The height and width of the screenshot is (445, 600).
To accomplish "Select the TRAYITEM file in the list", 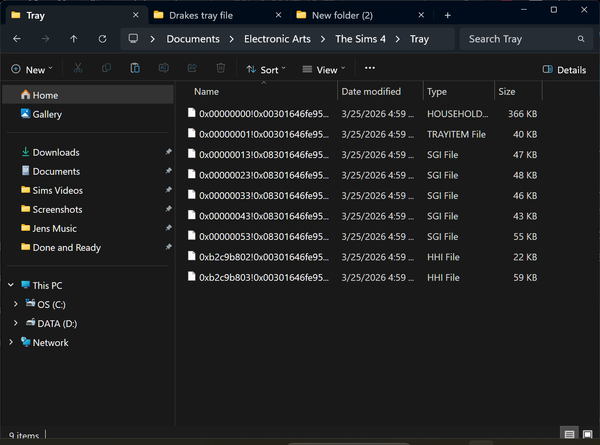I will tap(362, 134).
